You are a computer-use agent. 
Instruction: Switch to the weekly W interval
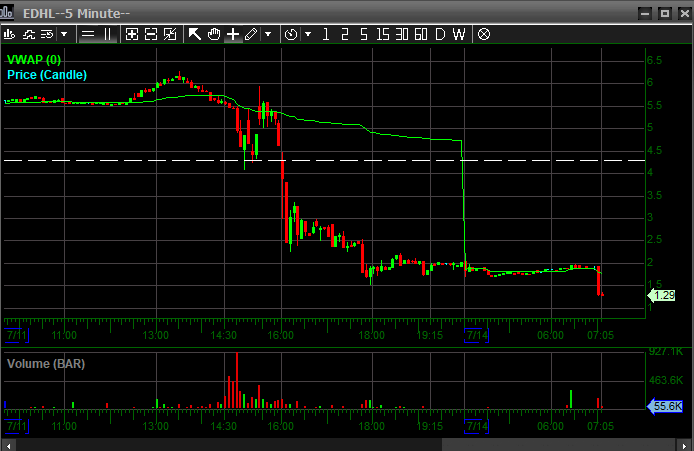point(459,34)
